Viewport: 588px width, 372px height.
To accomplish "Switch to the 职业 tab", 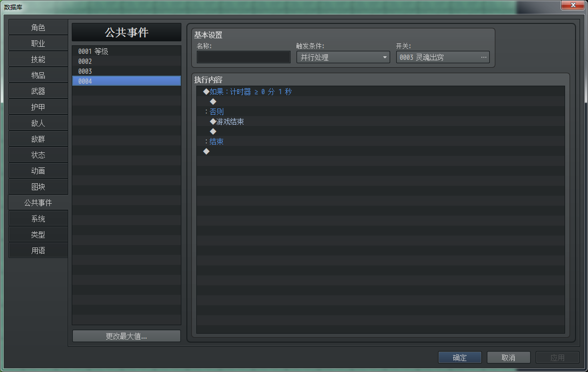I will 38,43.
